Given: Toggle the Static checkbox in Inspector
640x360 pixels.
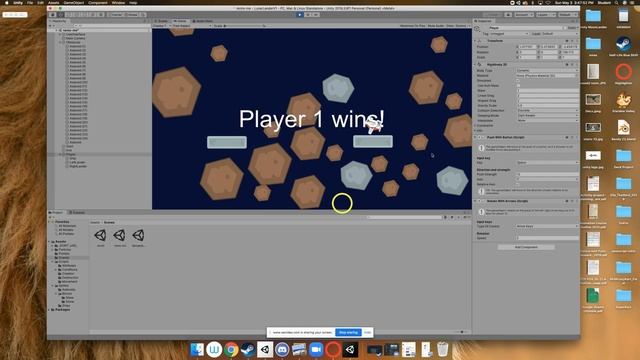Looking at the screenshot, I should coord(564,28).
